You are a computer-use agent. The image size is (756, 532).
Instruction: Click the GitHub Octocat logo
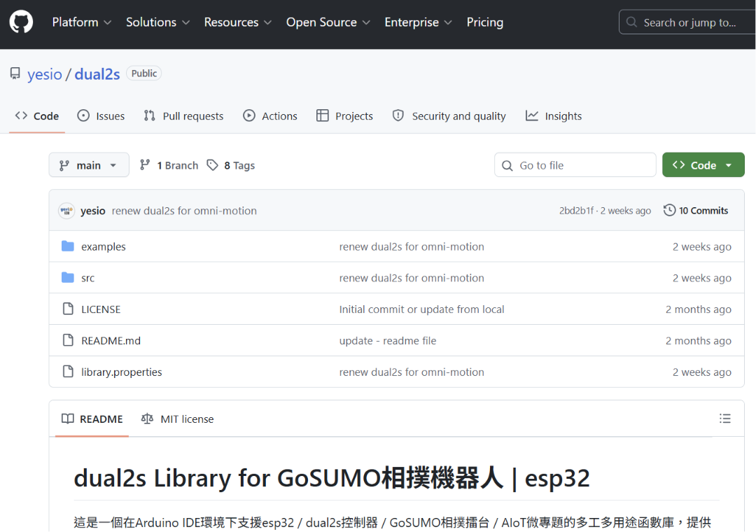[21, 22]
